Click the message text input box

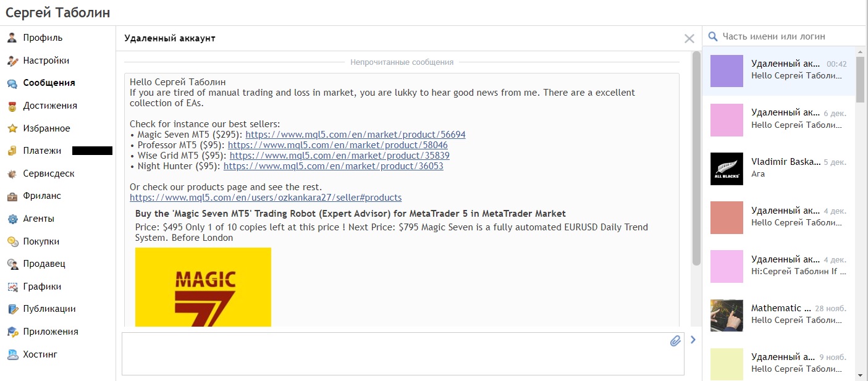click(x=403, y=354)
